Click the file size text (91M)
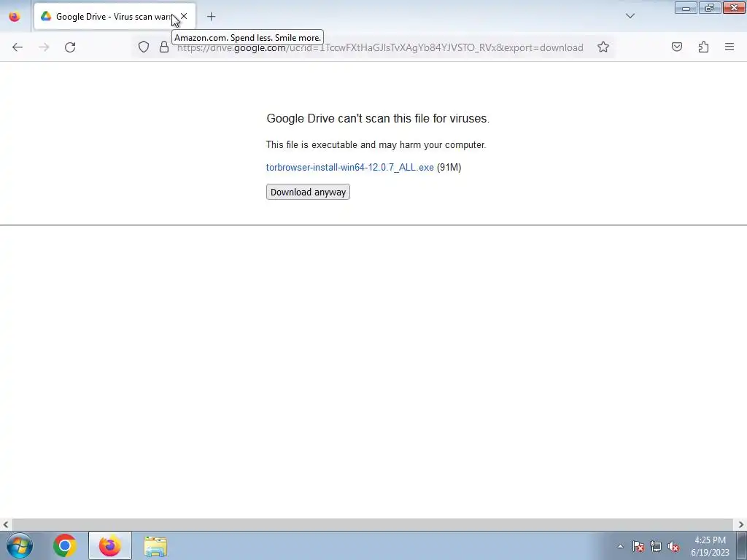Image resolution: width=747 pixels, height=560 pixels. pyautogui.click(x=449, y=167)
